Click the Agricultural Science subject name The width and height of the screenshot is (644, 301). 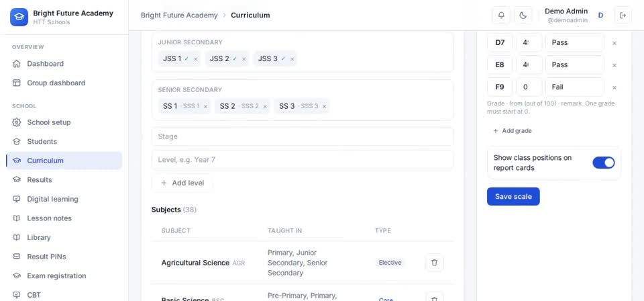[x=195, y=263]
